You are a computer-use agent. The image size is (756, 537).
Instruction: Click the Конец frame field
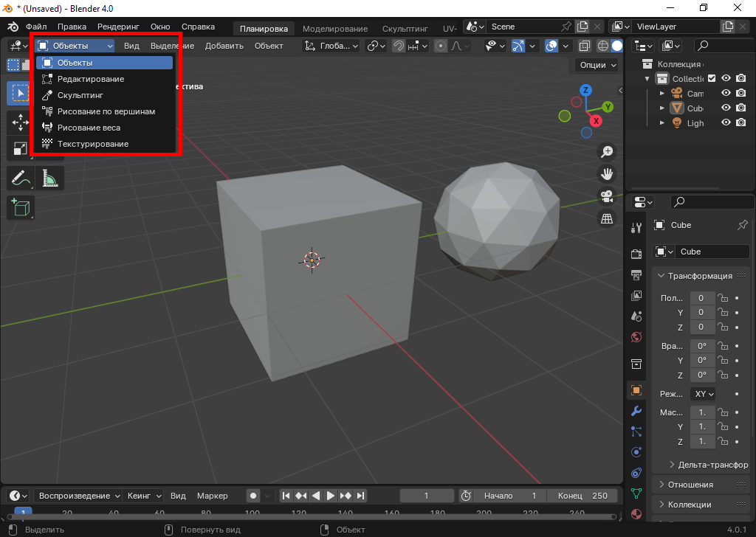(583, 496)
